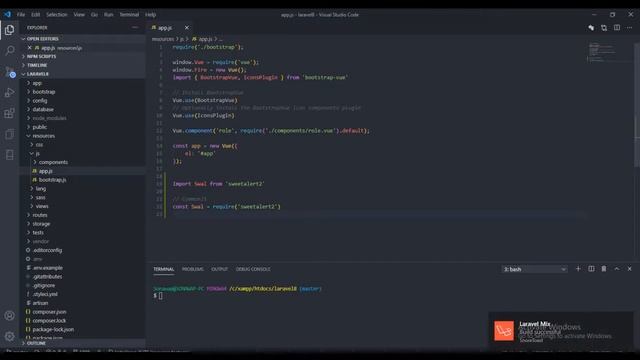Open the File menu
640x360 pixels.
(21, 15)
